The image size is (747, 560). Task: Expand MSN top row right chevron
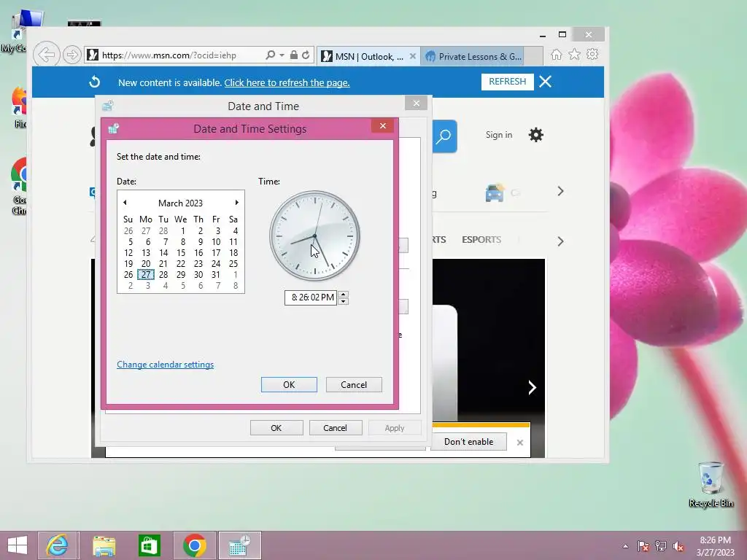[561, 192]
